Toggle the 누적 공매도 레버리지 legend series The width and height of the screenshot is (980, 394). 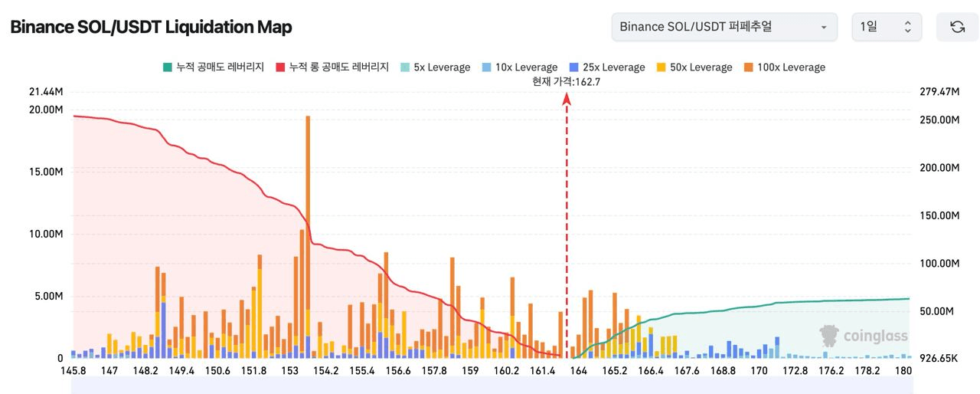pyautogui.click(x=213, y=67)
